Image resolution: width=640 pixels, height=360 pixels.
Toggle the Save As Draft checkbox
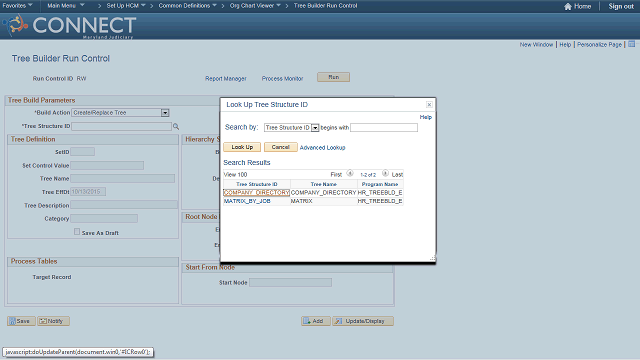(77, 232)
